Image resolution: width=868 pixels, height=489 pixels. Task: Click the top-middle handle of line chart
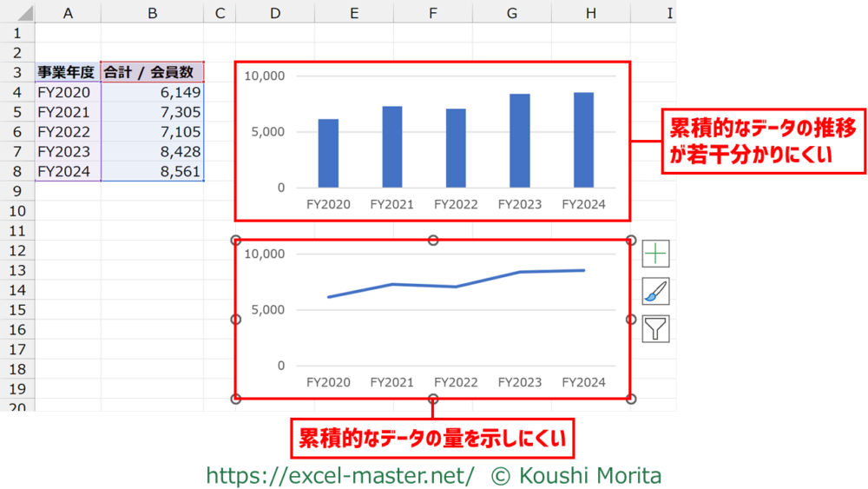point(433,240)
